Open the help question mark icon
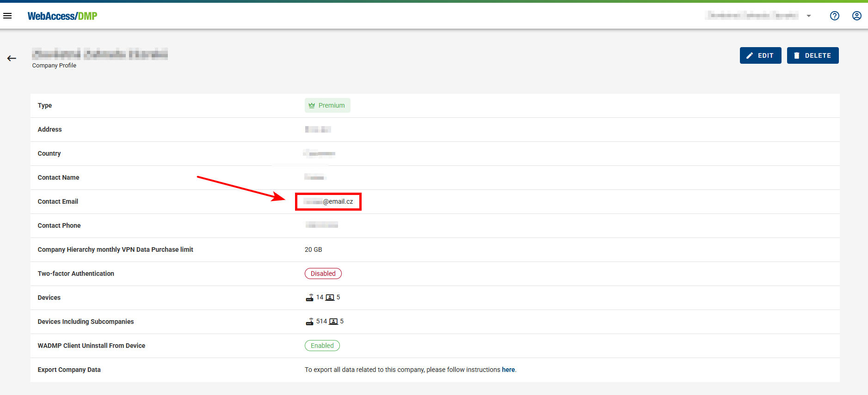Screen dimensions: 868x395 tap(834, 16)
